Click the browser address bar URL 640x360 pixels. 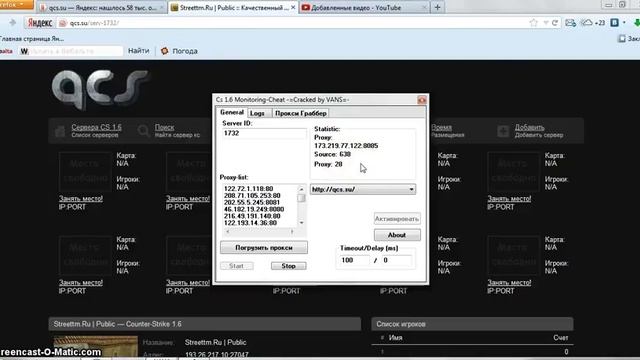point(94,23)
